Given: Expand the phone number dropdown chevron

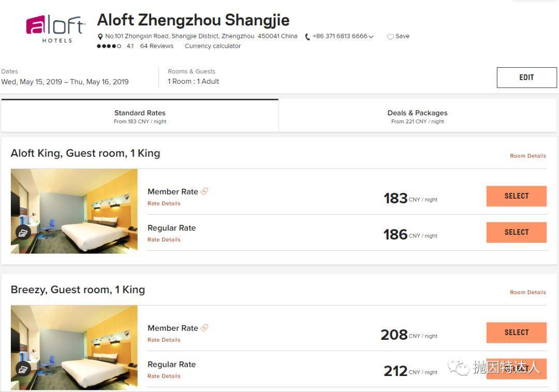Looking at the screenshot, I should click(371, 37).
